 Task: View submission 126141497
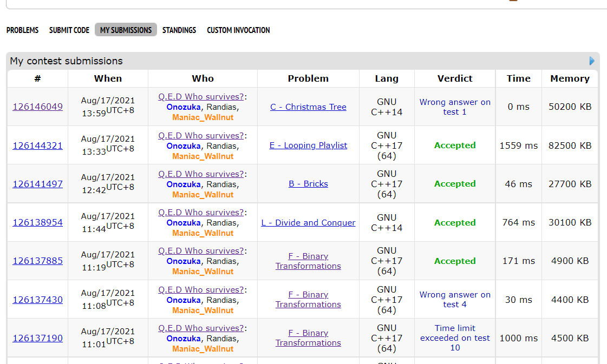(37, 184)
